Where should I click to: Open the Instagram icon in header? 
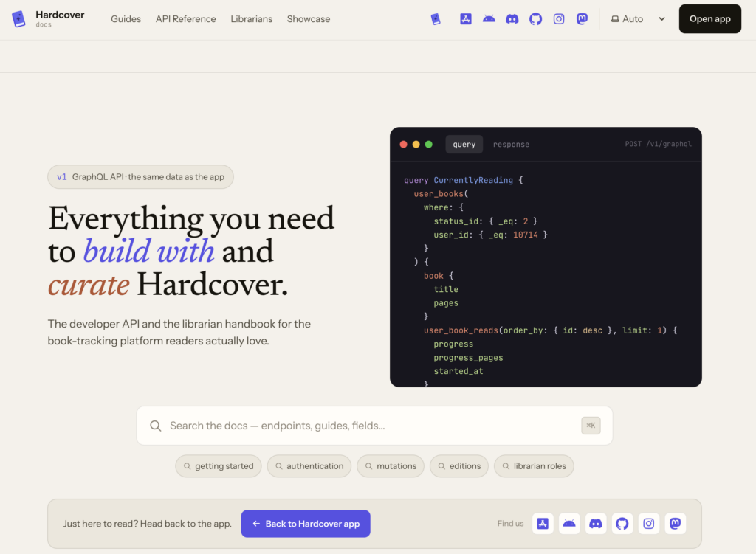point(559,18)
